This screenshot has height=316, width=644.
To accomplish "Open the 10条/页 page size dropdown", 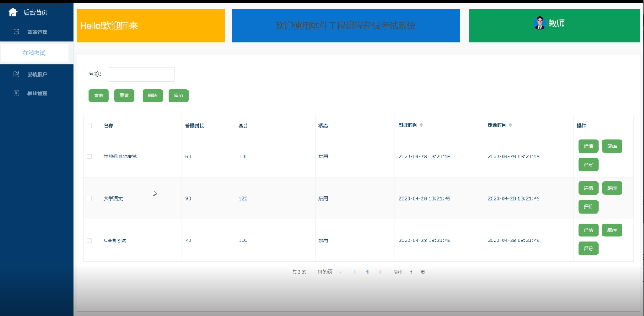I will point(329,272).
